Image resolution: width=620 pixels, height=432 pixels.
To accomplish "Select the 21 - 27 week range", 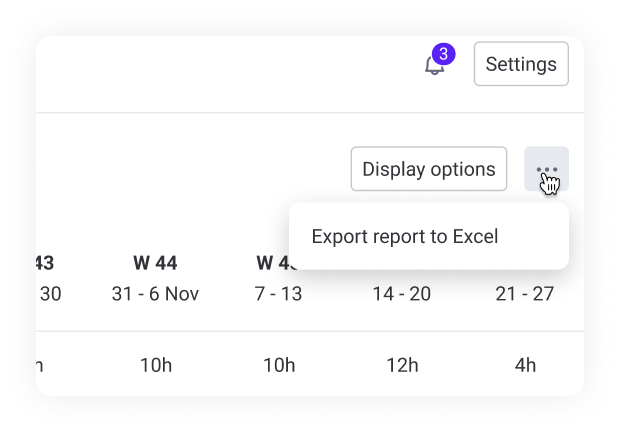I will [x=525, y=294].
